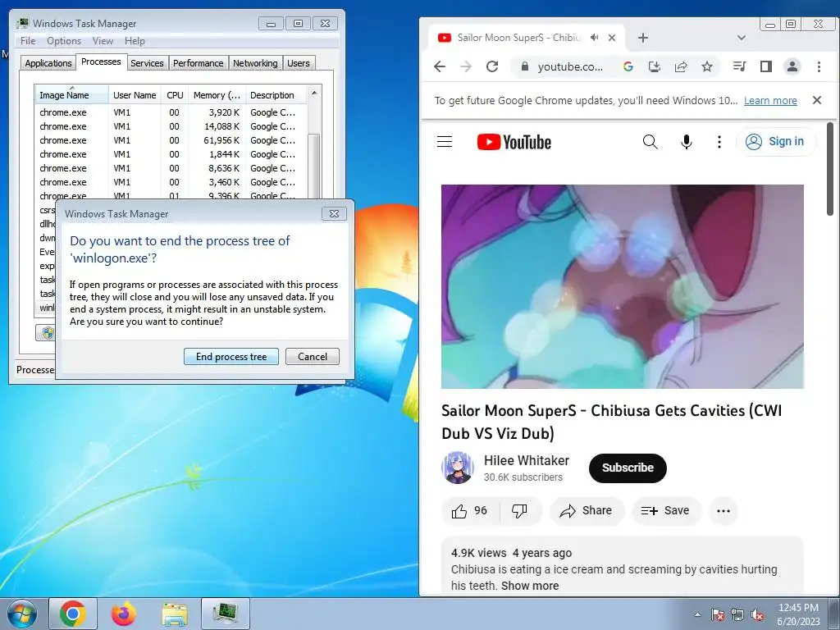Image resolution: width=840 pixels, height=630 pixels.
Task: Click the YouTube page scrollbar
Action: pyautogui.click(x=830, y=169)
